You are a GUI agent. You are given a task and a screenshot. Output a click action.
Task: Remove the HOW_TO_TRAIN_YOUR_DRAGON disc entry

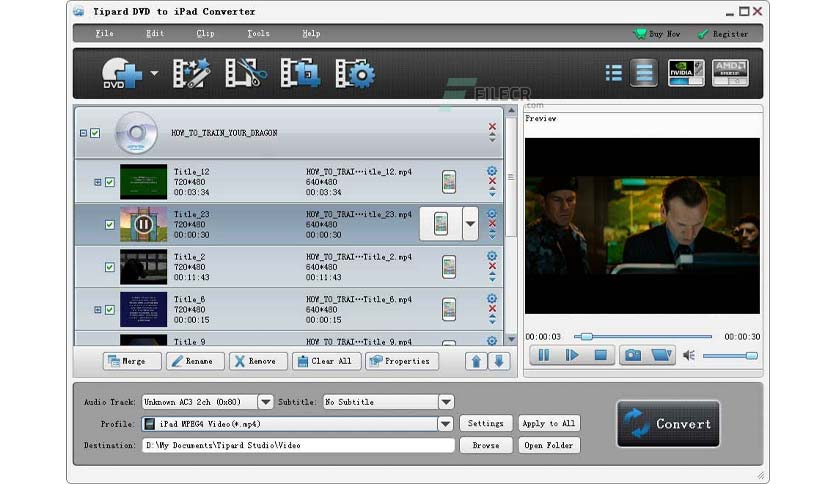[492, 126]
